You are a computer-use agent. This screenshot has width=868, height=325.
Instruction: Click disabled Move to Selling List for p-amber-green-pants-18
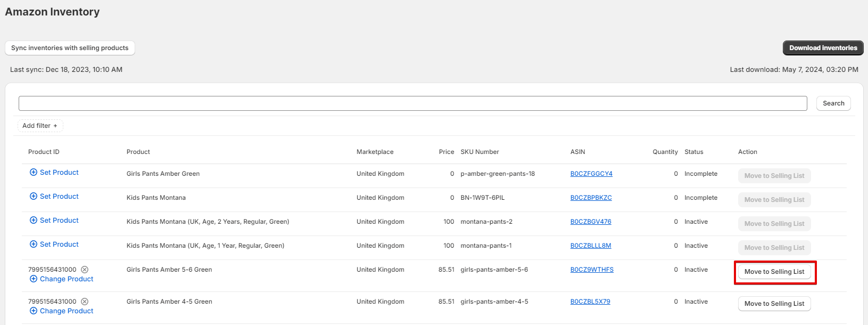click(x=774, y=176)
